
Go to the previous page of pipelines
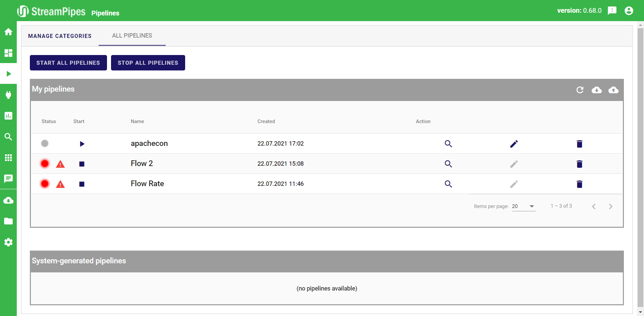tap(594, 206)
